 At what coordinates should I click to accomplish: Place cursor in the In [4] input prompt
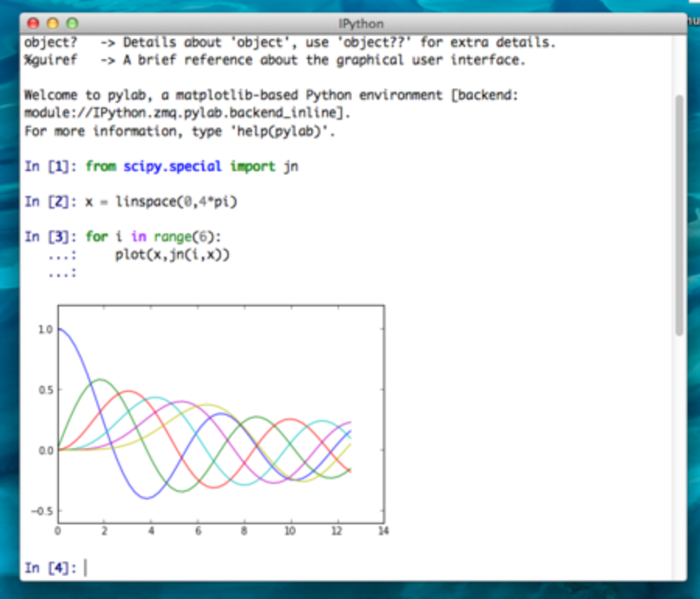[215, 568]
